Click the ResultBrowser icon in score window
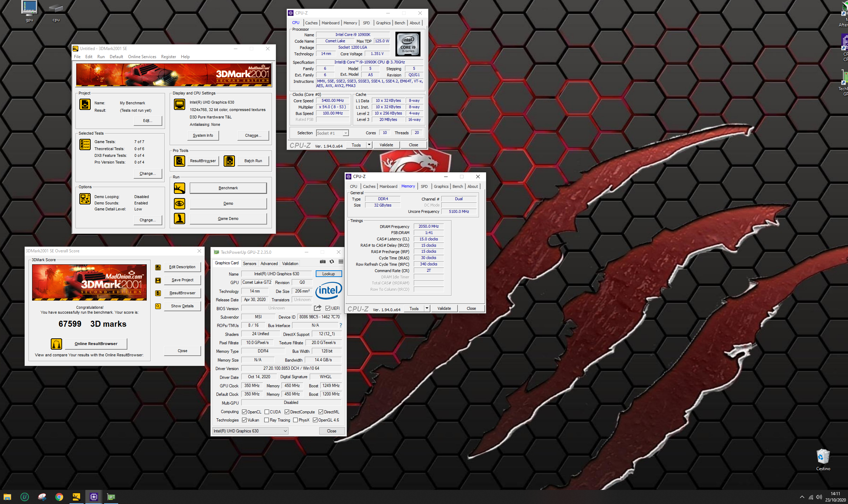Viewport: 848px width, 504px height. [x=158, y=293]
